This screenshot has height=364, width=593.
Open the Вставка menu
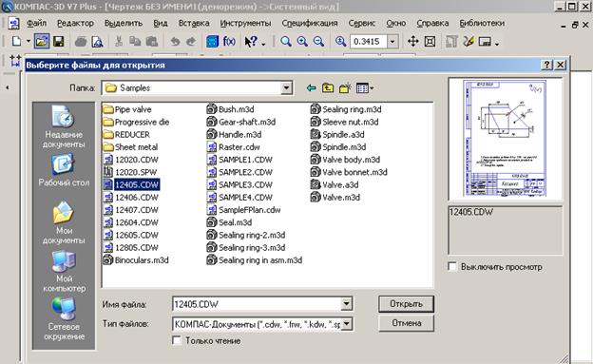(x=194, y=23)
